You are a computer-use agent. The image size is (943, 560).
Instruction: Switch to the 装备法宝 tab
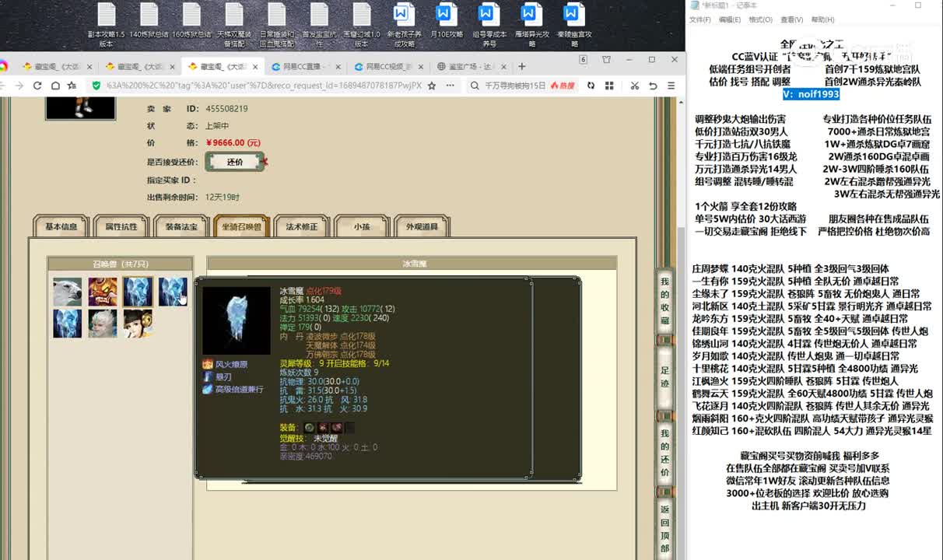point(181,226)
